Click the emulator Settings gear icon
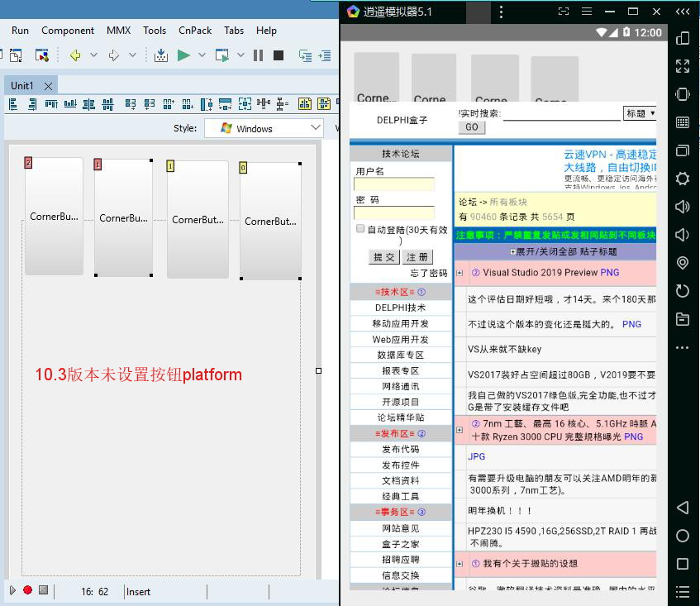The width and height of the screenshot is (700, 606). (683, 179)
